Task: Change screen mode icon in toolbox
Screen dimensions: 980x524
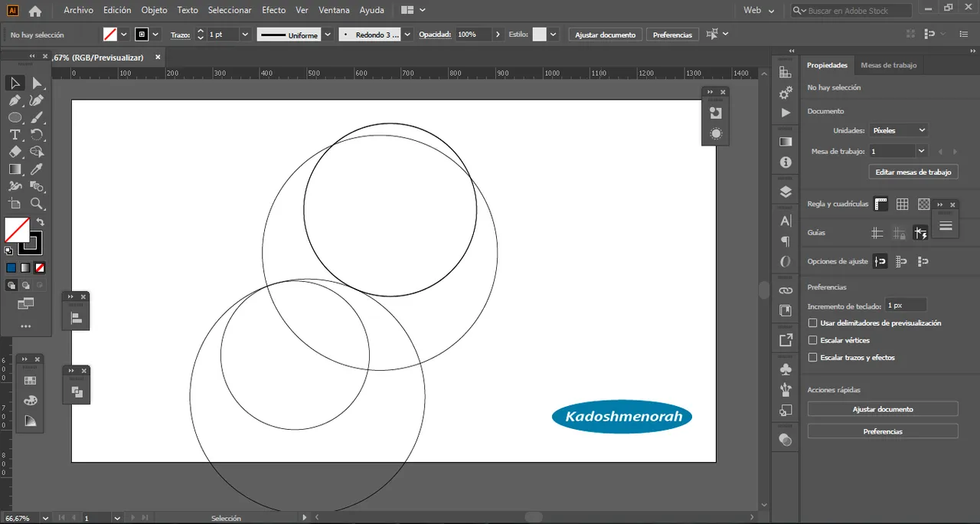Action: coord(26,304)
